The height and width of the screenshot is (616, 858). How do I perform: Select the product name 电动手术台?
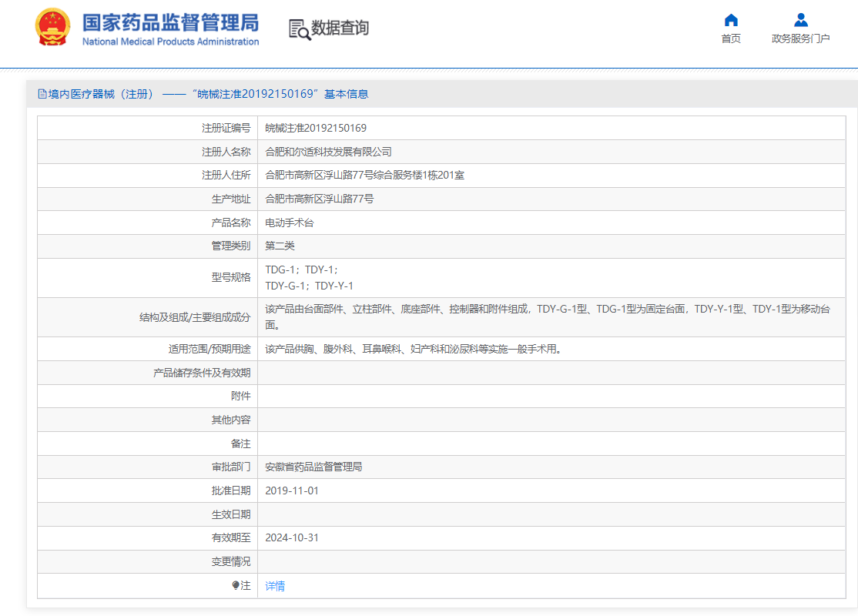coord(290,223)
